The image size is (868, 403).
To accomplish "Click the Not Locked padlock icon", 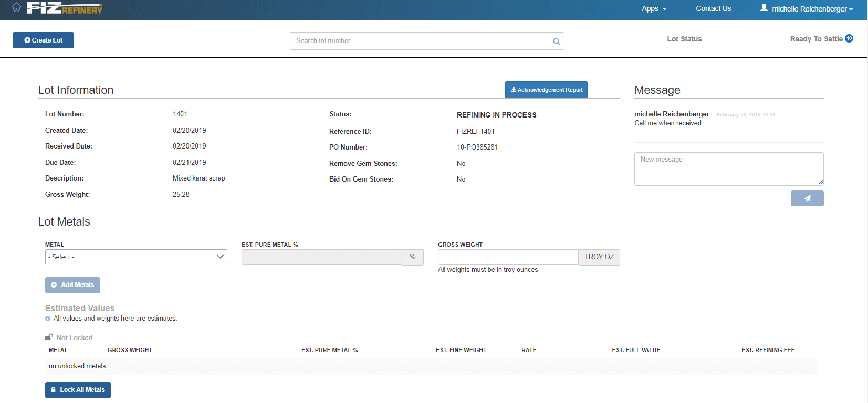I will click(x=49, y=337).
